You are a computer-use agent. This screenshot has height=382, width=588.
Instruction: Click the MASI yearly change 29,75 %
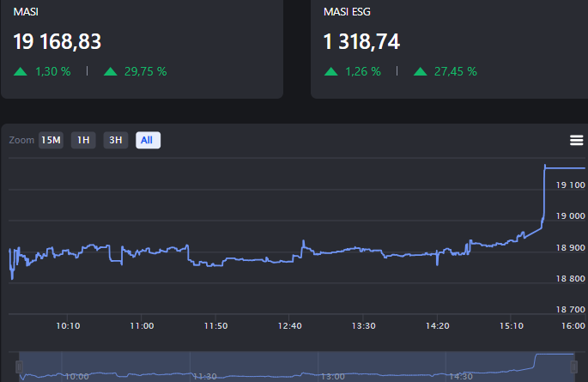[x=146, y=71]
